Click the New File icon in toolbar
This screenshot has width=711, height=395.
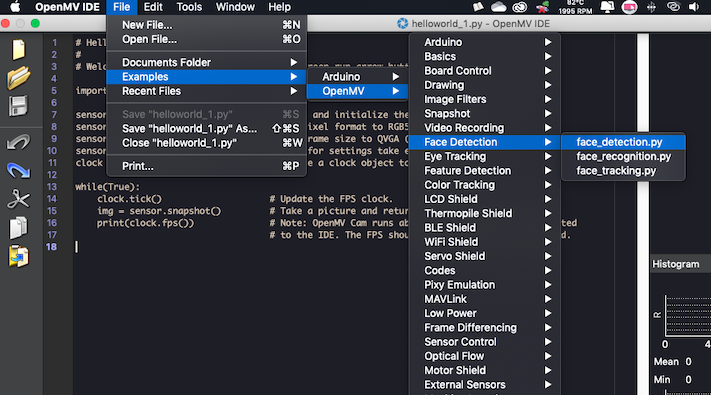[19, 49]
